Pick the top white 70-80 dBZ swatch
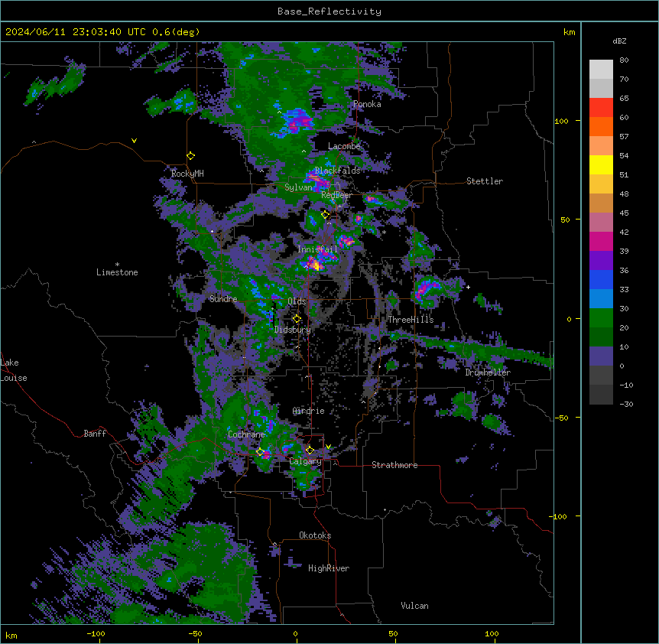The height and width of the screenshot is (644, 659). coord(601,70)
